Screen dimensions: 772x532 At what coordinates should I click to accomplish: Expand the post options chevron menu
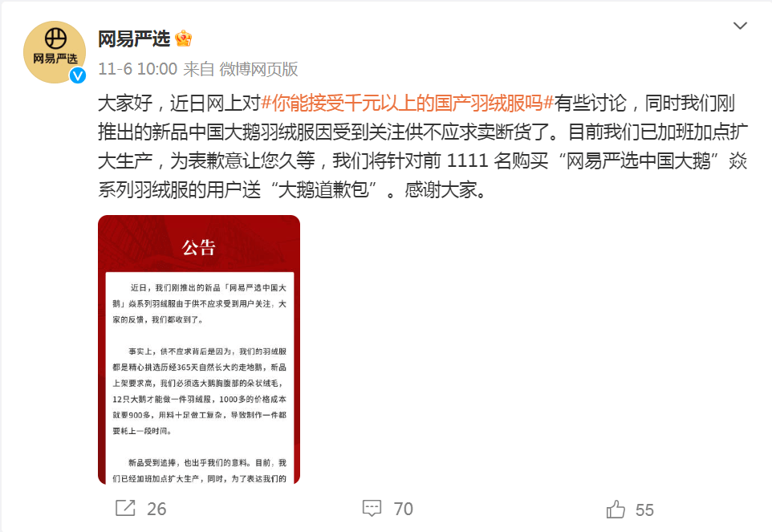[740, 26]
